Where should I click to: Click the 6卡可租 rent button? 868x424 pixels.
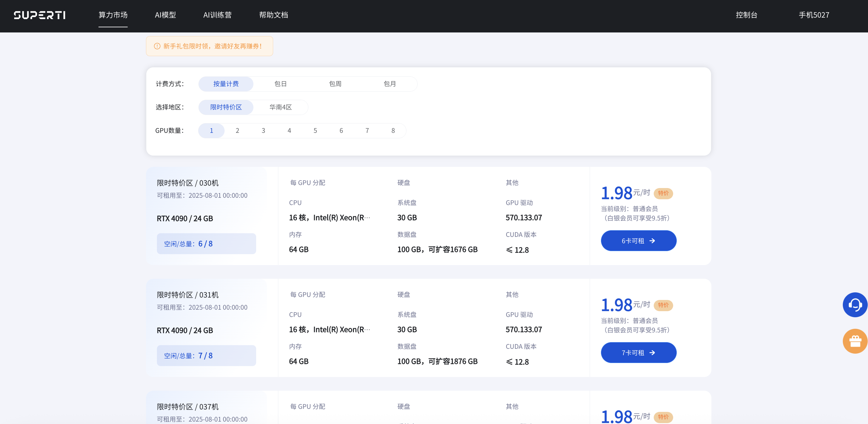coord(638,241)
